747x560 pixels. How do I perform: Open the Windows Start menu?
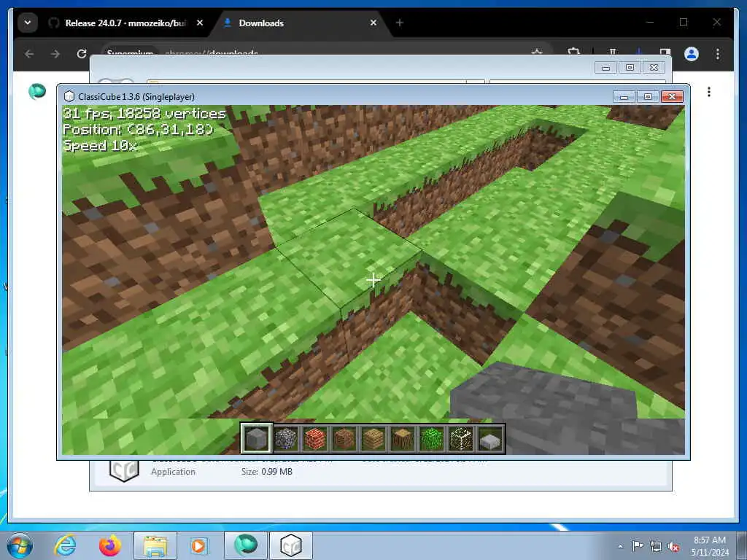click(20, 545)
